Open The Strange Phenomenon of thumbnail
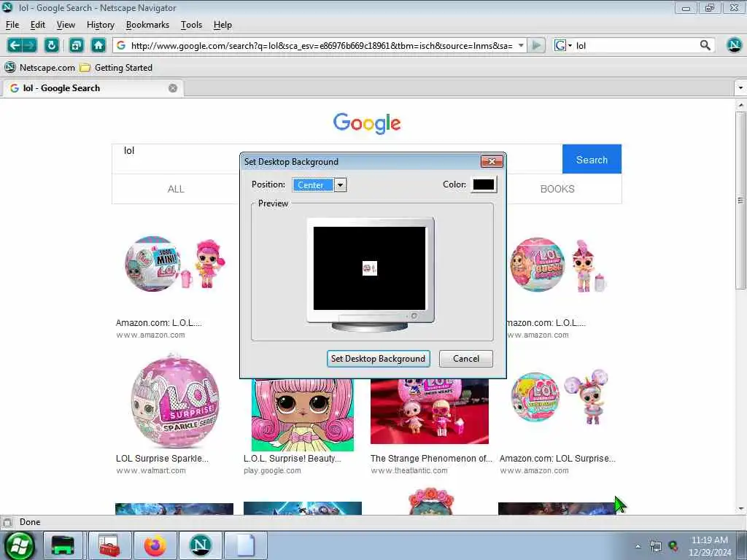The width and height of the screenshot is (747, 560). click(x=430, y=411)
